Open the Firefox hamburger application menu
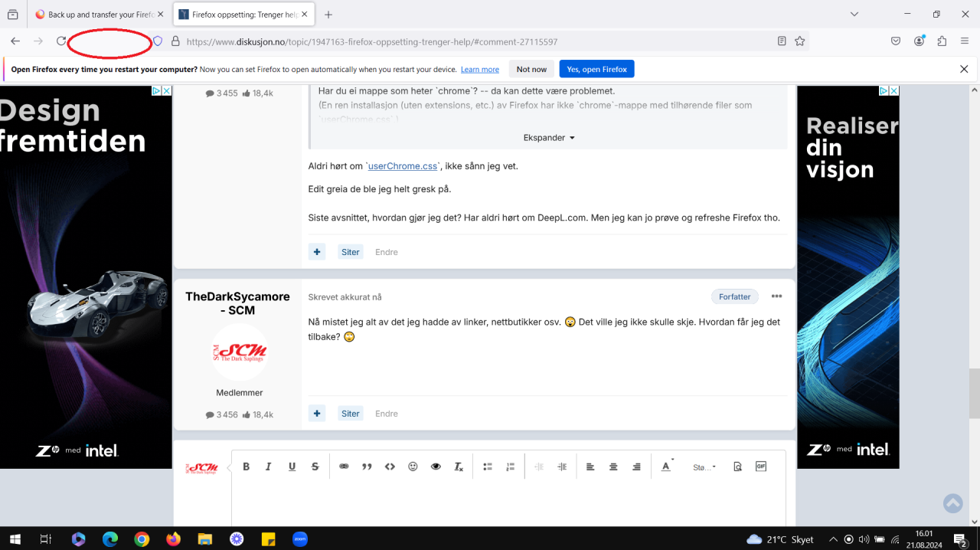980x550 pixels. [965, 41]
